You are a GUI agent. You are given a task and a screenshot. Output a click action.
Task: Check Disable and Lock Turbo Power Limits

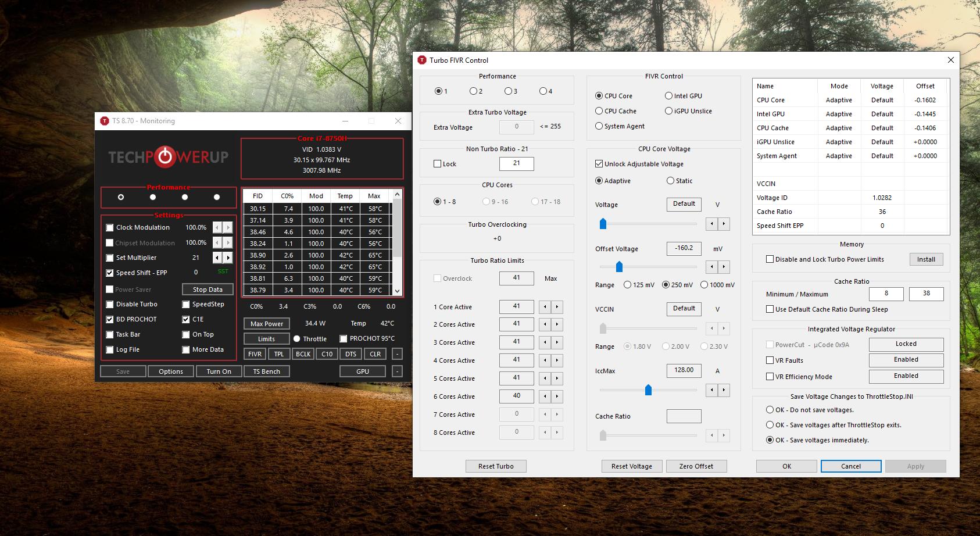770,259
